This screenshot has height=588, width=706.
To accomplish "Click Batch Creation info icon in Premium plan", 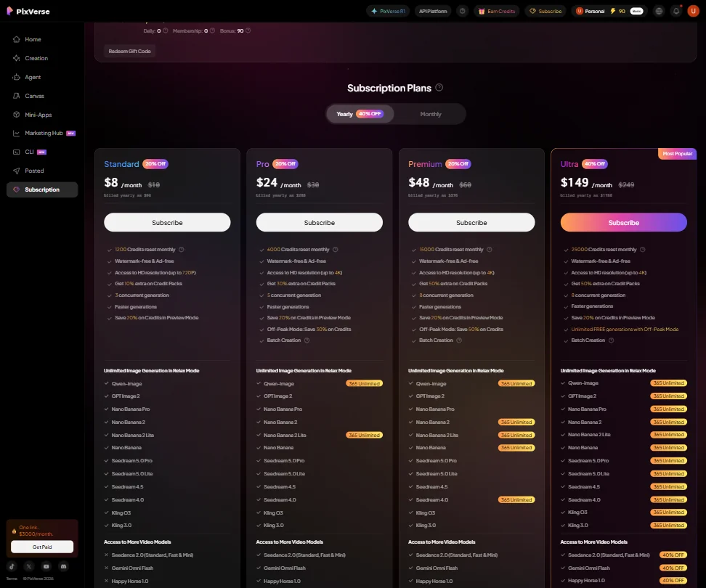I will (x=459, y=340).
